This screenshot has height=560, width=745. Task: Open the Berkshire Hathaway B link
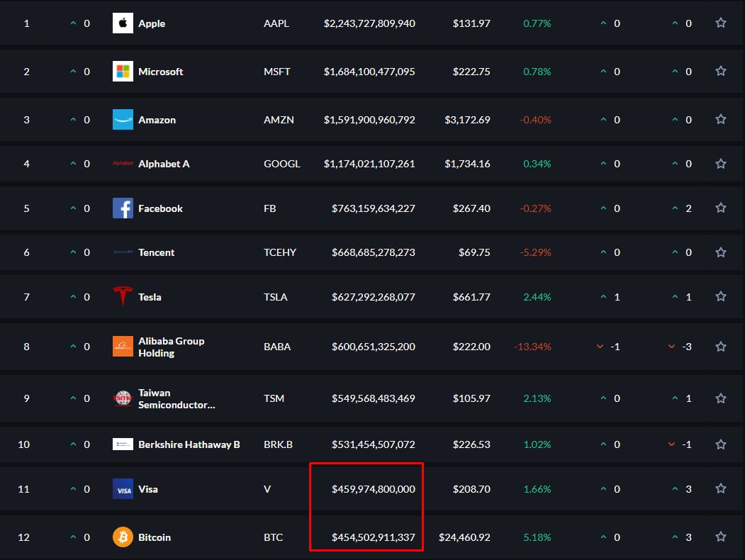pos(189,444)
